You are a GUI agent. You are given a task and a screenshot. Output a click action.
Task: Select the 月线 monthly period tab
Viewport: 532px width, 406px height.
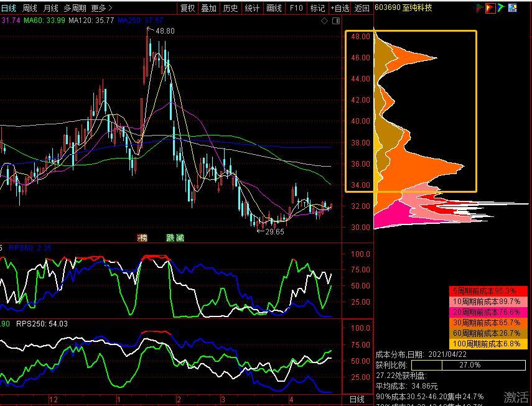tap(50, 8)
